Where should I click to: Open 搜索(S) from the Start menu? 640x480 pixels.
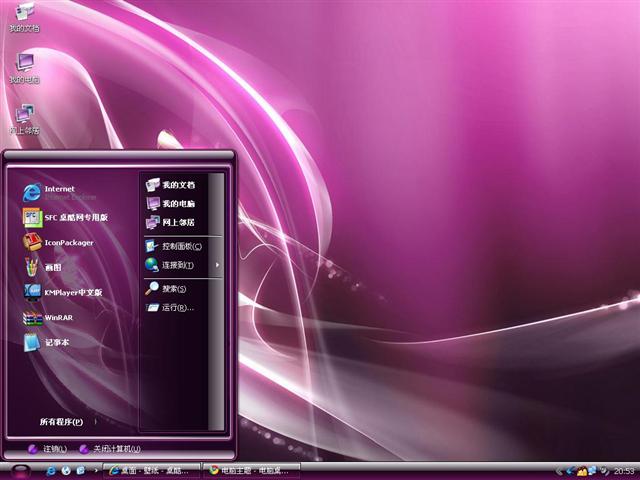(173, 289)
